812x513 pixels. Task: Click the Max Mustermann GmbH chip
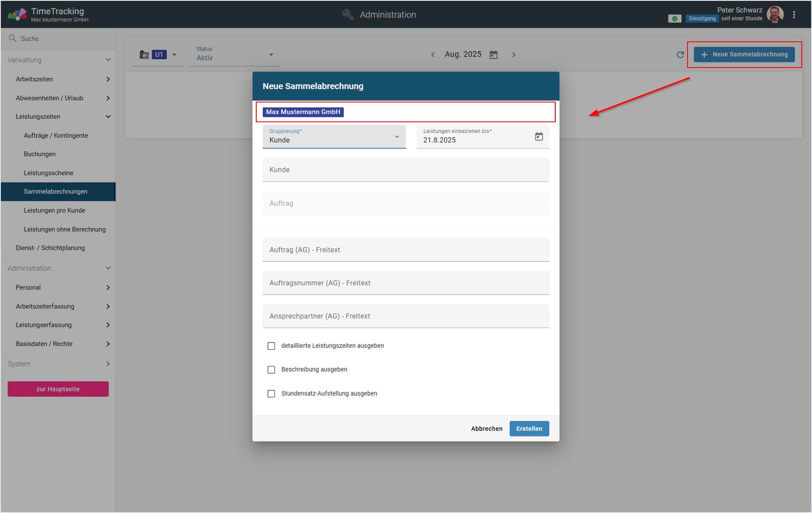coord(303,112)
